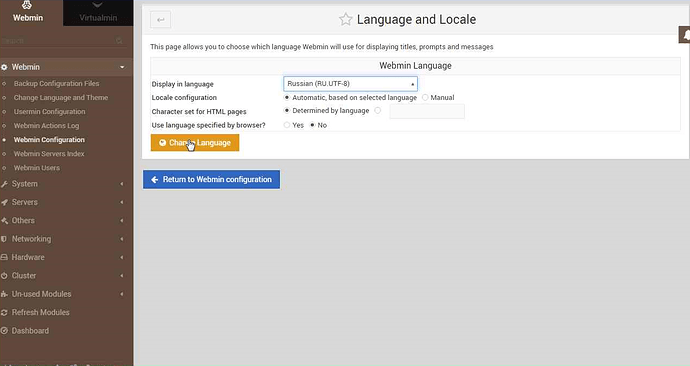
Task: Select Manual locale configuration radio
Action: pyautogui.click(x=425, y=97)
